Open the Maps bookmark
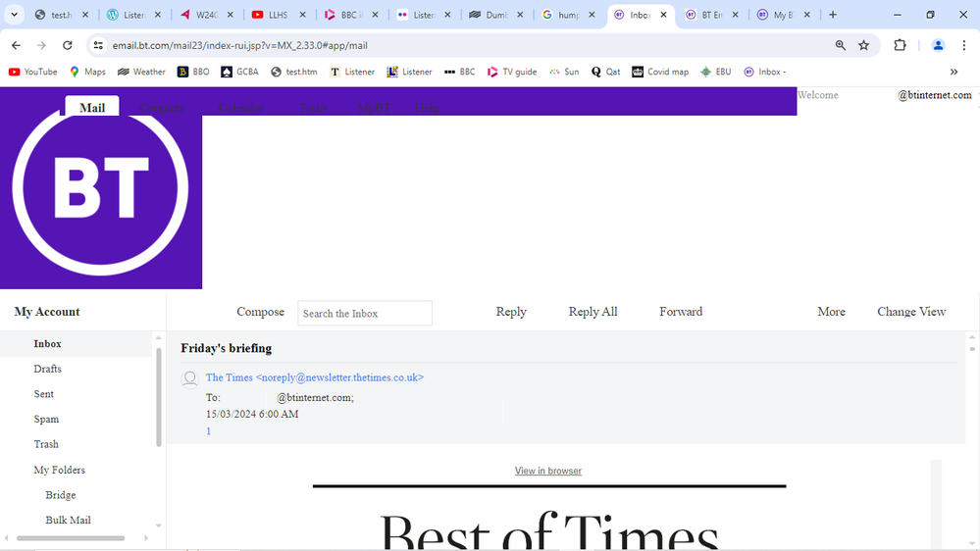This screenshot has width=980, height=551. pyautogui.click(x=87, y=72)
